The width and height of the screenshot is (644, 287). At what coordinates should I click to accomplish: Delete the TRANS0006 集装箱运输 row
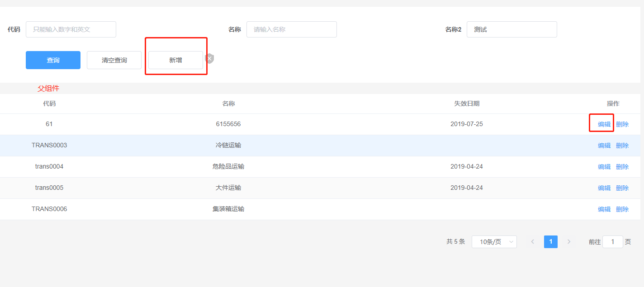[x=622, y=209]
